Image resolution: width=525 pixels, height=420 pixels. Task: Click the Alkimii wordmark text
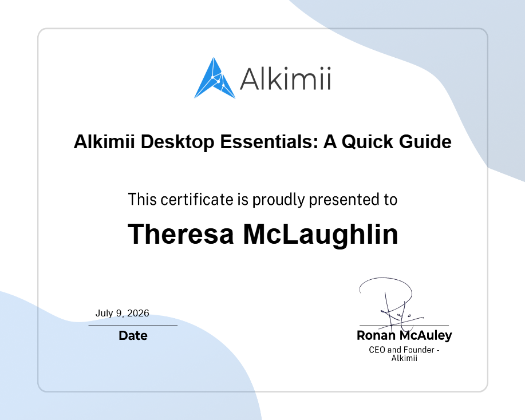(286, 79)
